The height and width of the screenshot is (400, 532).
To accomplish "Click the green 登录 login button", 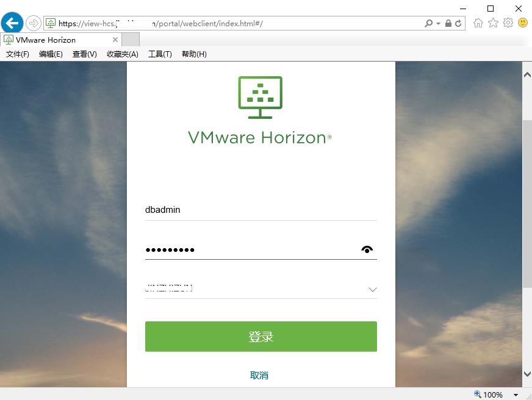I will pyautogui.click(x=261, y=336).
